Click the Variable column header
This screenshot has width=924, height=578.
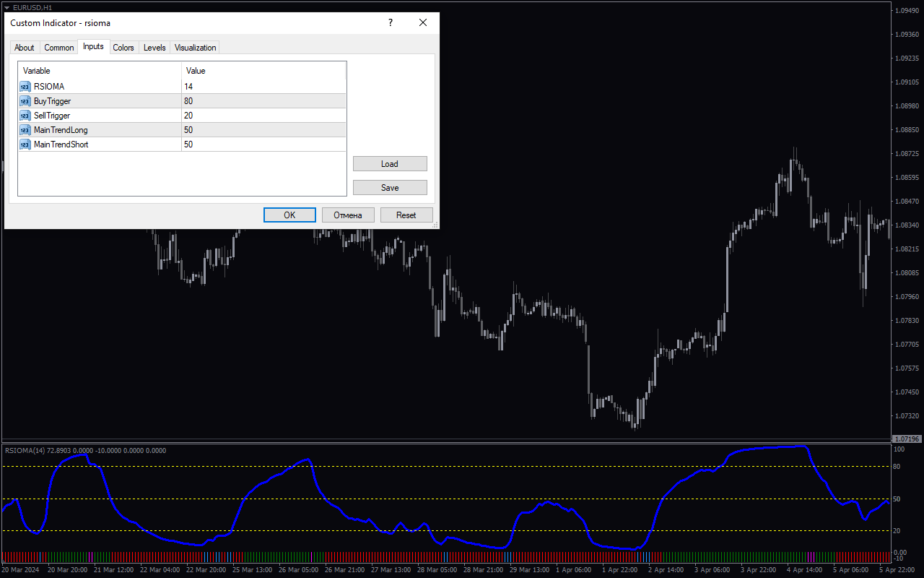(x=100, y=71)
